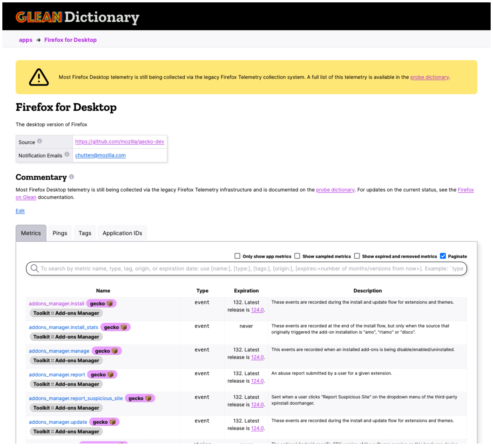Open 124.0 release link in addons_manager.report row
This screenshot has width=493, height=448.
tap(257, 381)
